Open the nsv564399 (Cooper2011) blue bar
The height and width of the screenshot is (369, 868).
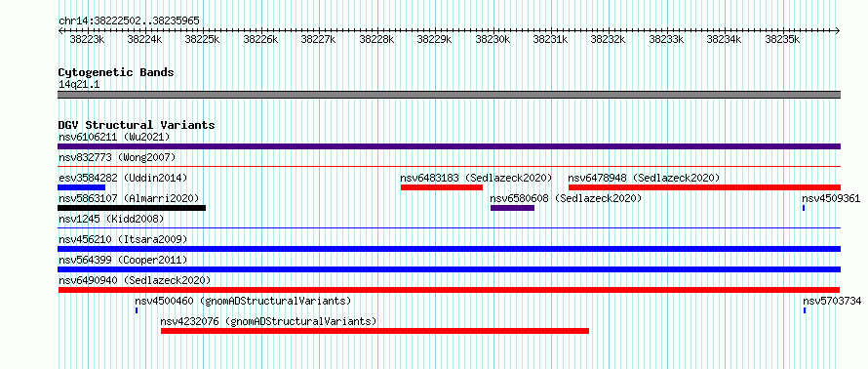coord(449,269)
